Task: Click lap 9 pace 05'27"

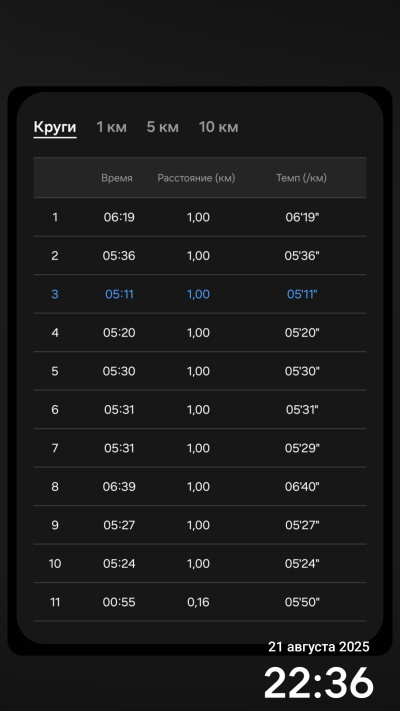Action: (302, 525)
